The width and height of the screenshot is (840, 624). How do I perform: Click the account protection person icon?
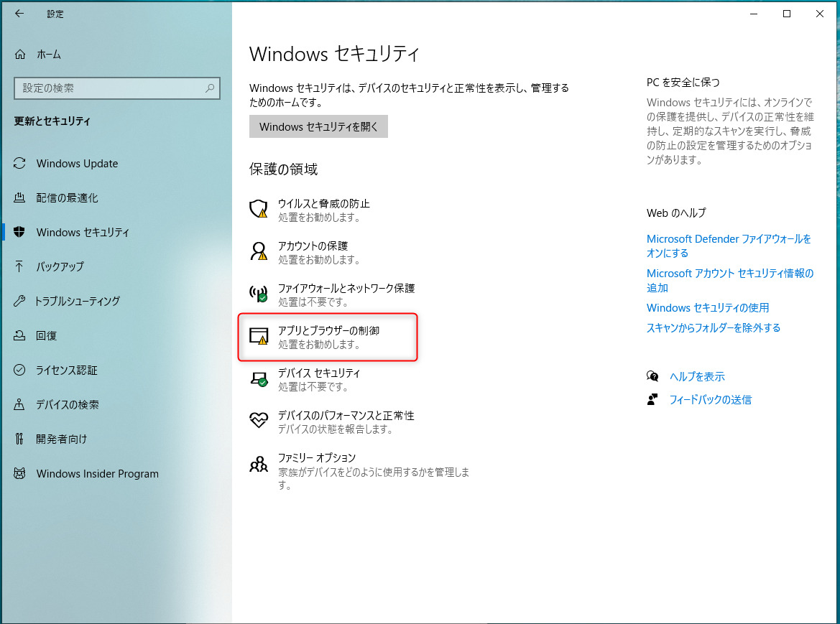259,251
